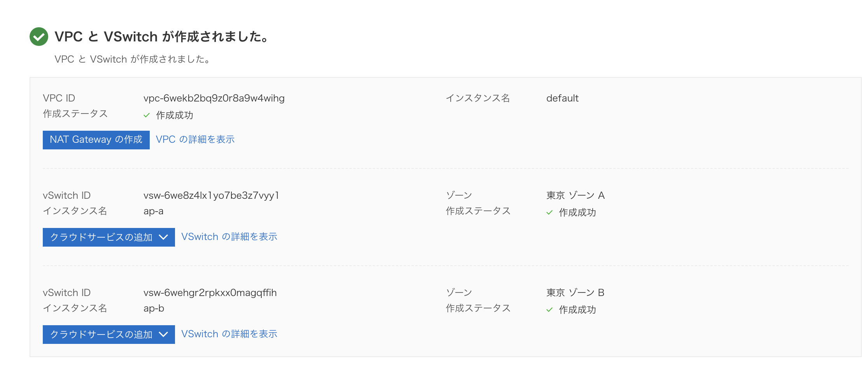Select vSwitch ID vsw-6wehgr2rpkxx0magqffih
Viewport: 868px width, 368px height.
tap(210, 293)
